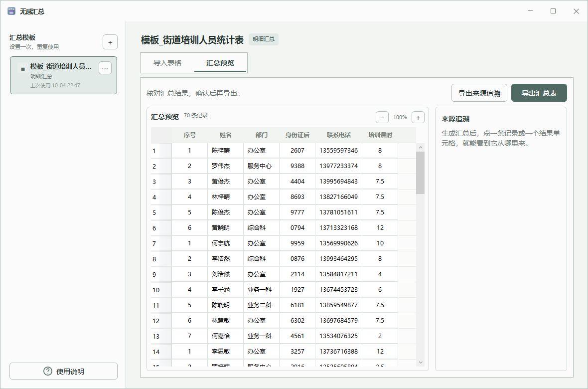
Task: Click the 明细汇总 tag beside the title
Action: coord(263,39)
